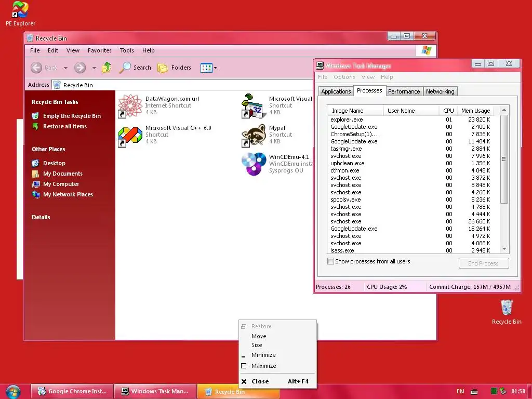Click the Windows flag logo in Recycle Bin window
This screenshot has width=532, height=399.
click(426, 50)
